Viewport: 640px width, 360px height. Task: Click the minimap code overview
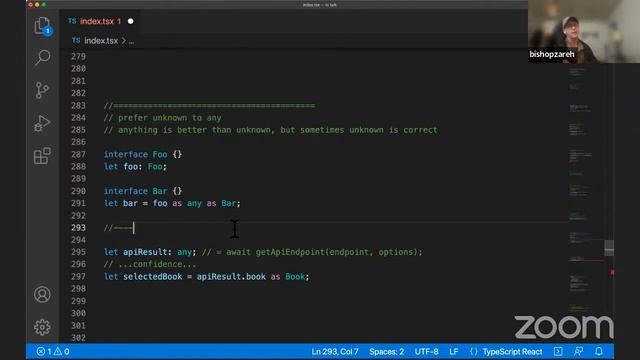586,196
